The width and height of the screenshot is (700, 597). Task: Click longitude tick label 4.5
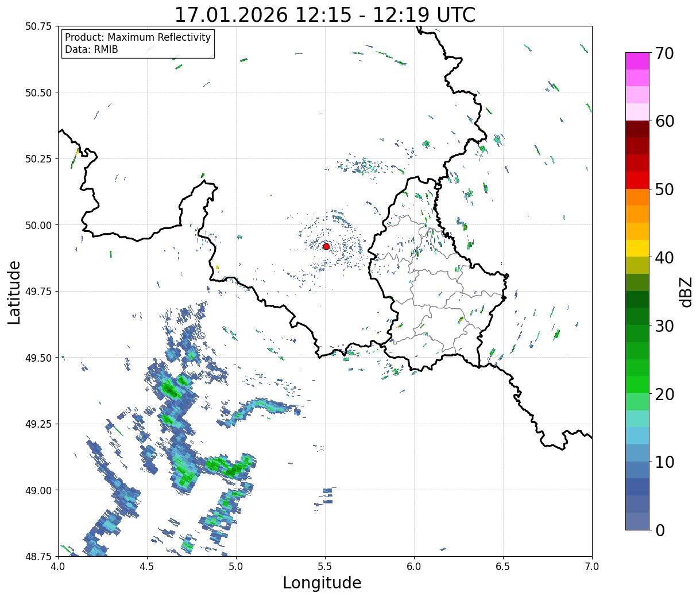(147, 567)
